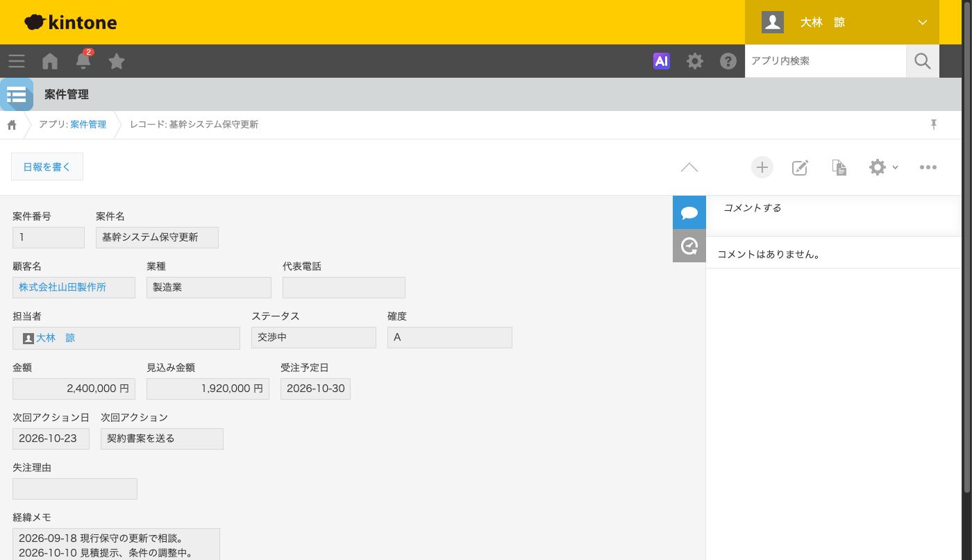
Task: Click the 基幹システム保守更新 case name value
Action: (157, 237)
